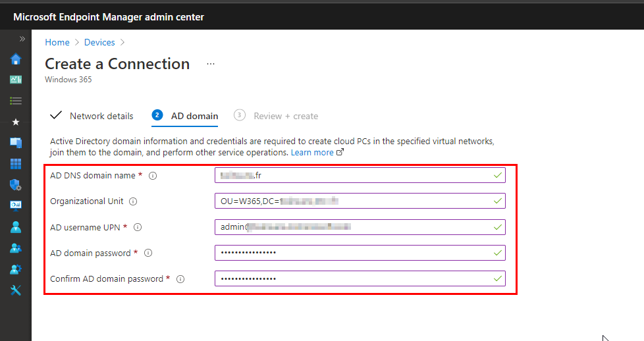644x341 pixels.
Task: Open Reports monitor sidebar icon
Action: (x=16, y=205)
